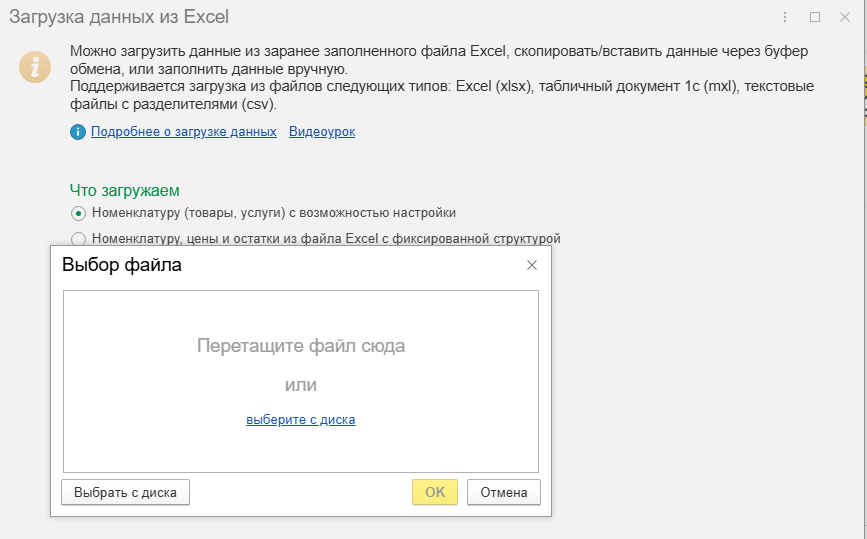Click the Перетащите файл сюда drop text

click(x=300, y=346)
